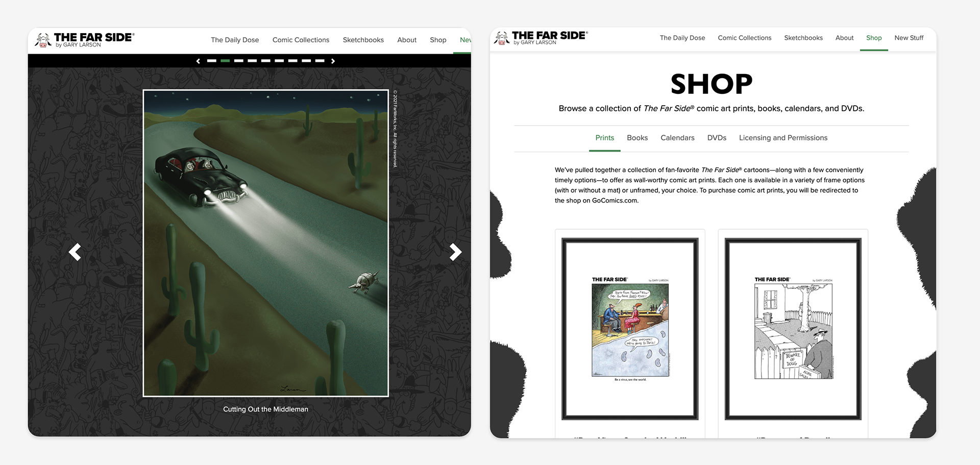Open the framed 'Be a virus' bar print
The width and height of the screenshot is (980, 465).
click(x=630, y=329)
